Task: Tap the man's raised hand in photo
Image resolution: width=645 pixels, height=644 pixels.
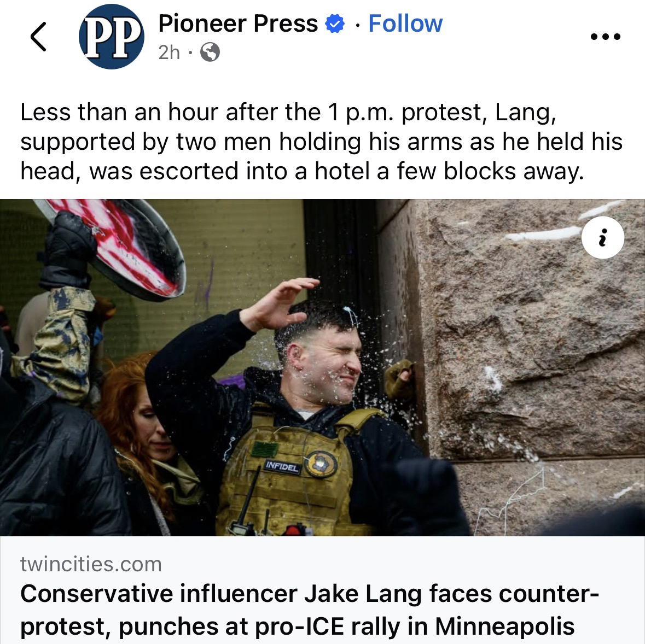Action: [x=280, y=303]
